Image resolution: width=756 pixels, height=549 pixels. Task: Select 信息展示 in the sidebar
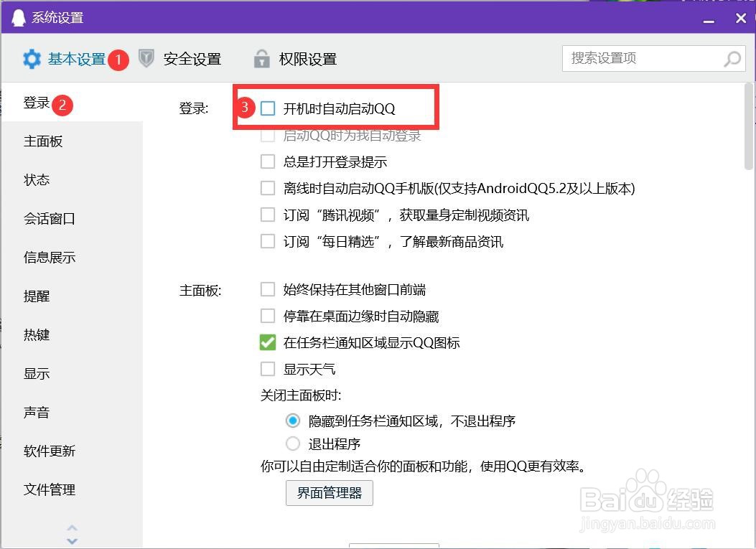(x=49, y=258)
